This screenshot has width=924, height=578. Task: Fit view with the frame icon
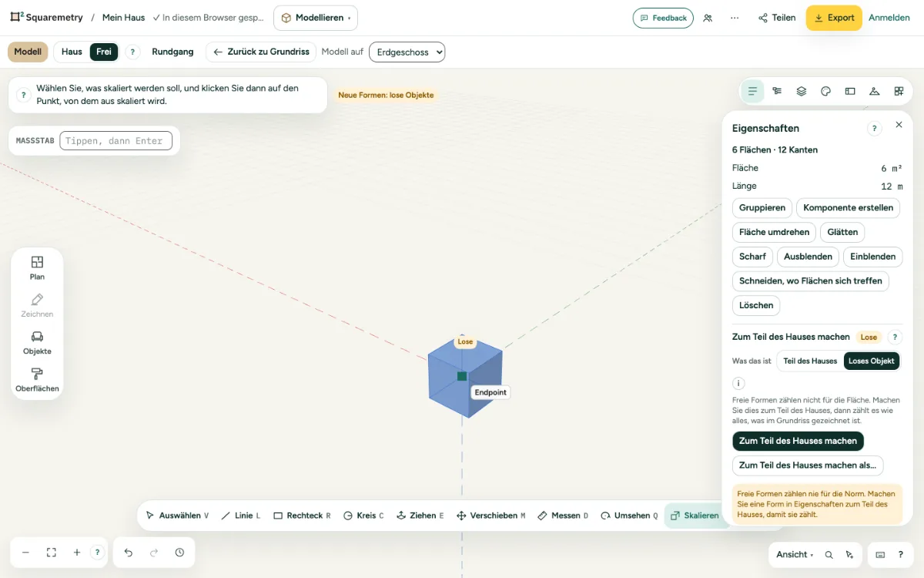click(52, 553)
